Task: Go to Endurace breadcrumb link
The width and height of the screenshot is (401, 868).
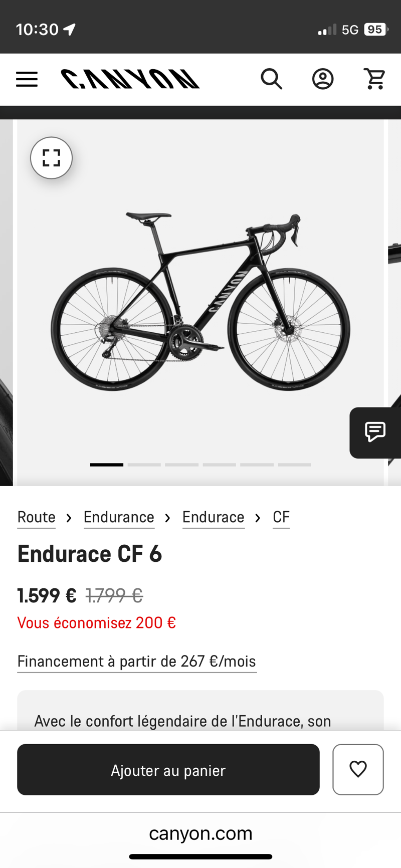Action: tap(214, 517)
